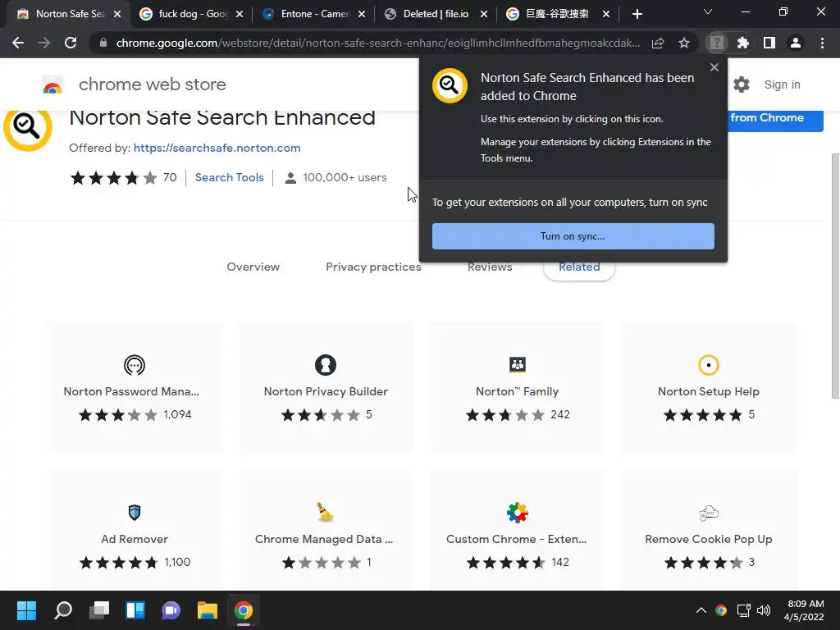The image size is (840, 630).
Task: Click the 70 ratings star row
Action: pos(123,177)
